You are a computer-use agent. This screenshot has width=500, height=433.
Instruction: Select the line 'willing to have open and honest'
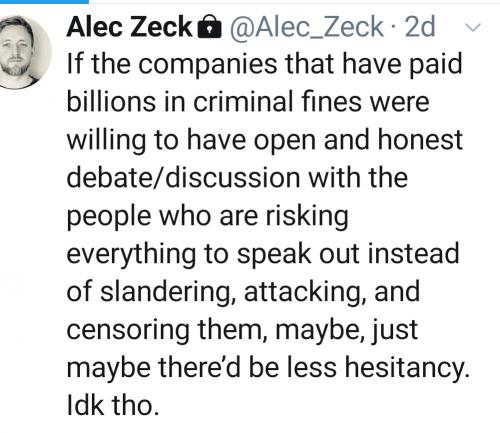[264, 141]
